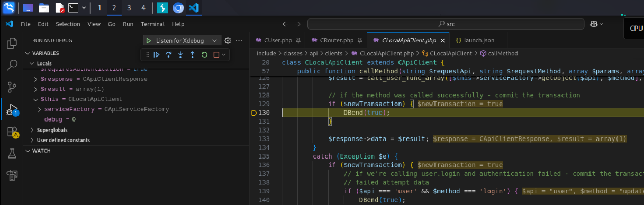Open the Search view in activity bar
Image resolution: width=644 pixels, height=205 pixels.
(x=12, y=65)
